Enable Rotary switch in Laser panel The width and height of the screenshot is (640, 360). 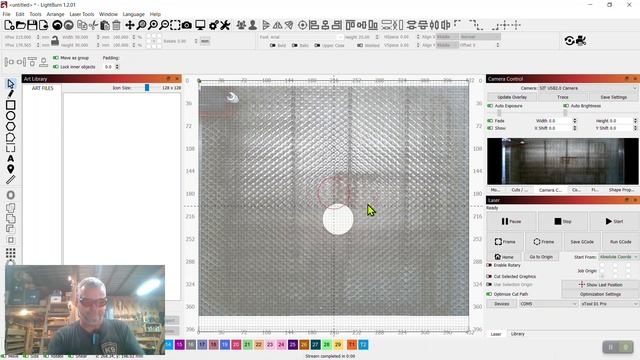click(x=489, y=265)
